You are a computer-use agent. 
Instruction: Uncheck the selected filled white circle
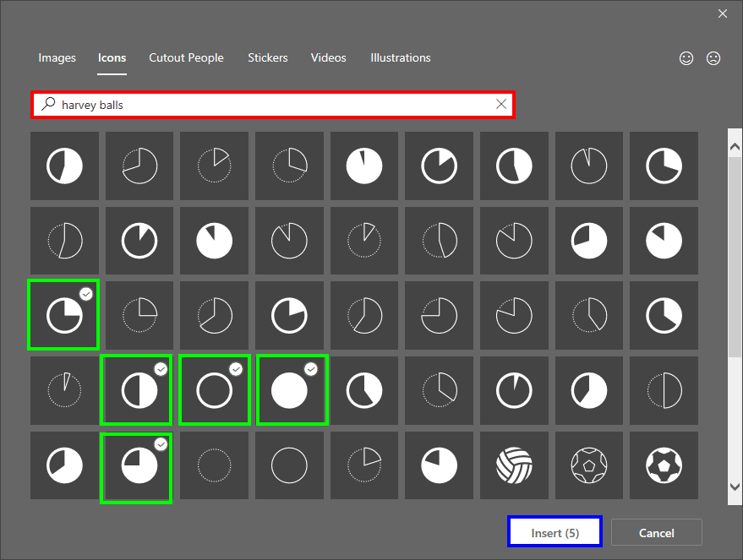tap(292, 389)
